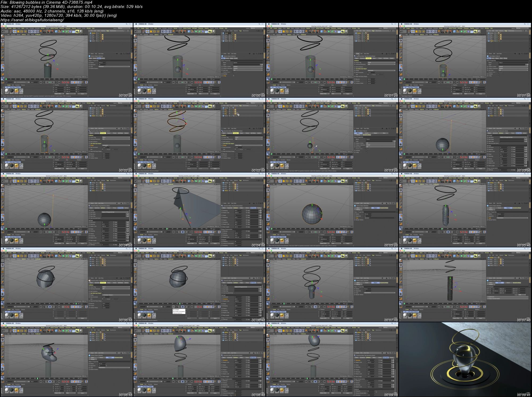In 00:00:38 frame, click the Render View clapperboard icon

point(44,31)
